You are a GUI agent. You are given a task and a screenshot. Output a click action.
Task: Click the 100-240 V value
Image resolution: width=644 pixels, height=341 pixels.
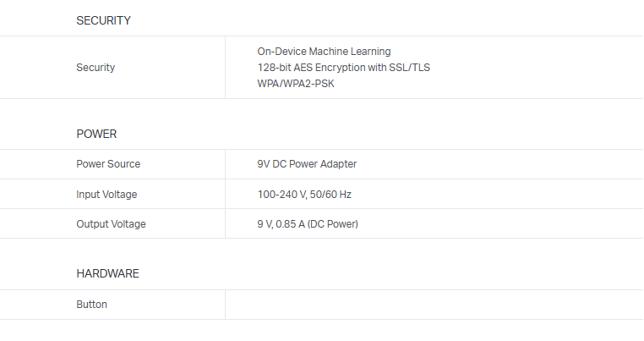(281, 195)
